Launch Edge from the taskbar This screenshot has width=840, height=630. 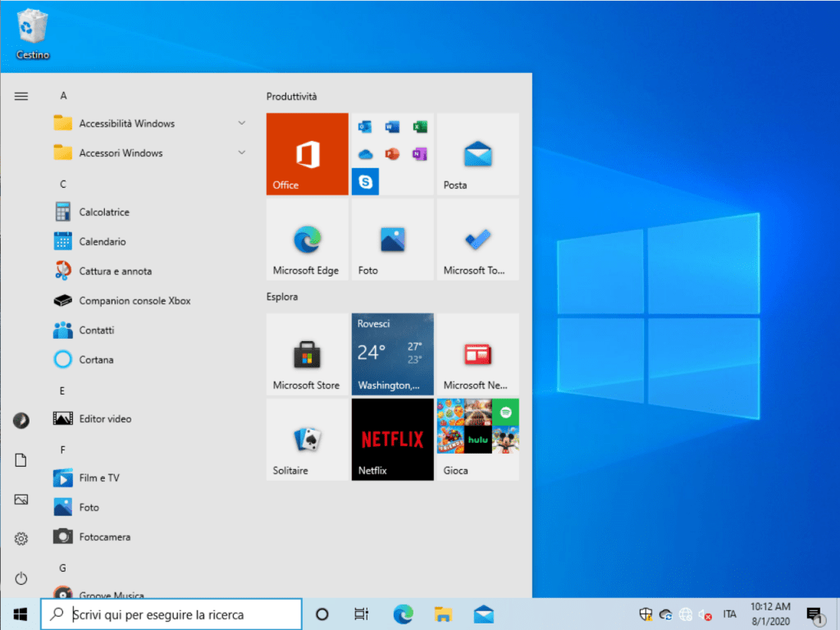(x=403, y=614)
